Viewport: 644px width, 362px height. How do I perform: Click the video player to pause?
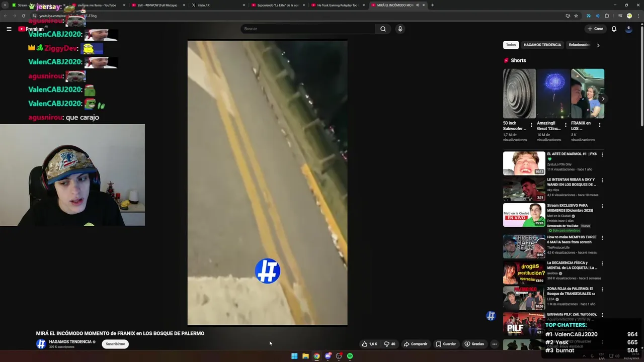[267, 183]
